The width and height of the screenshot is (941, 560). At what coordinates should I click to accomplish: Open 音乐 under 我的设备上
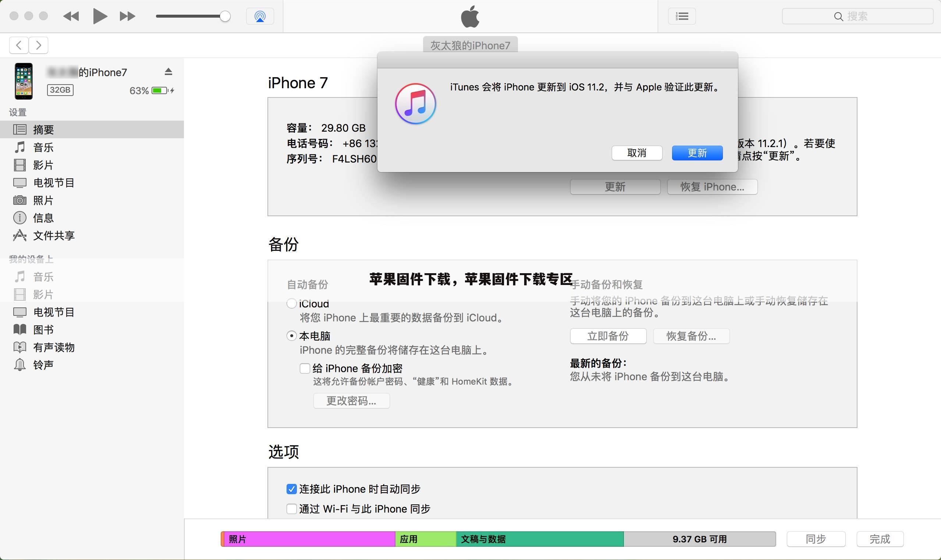92,277
